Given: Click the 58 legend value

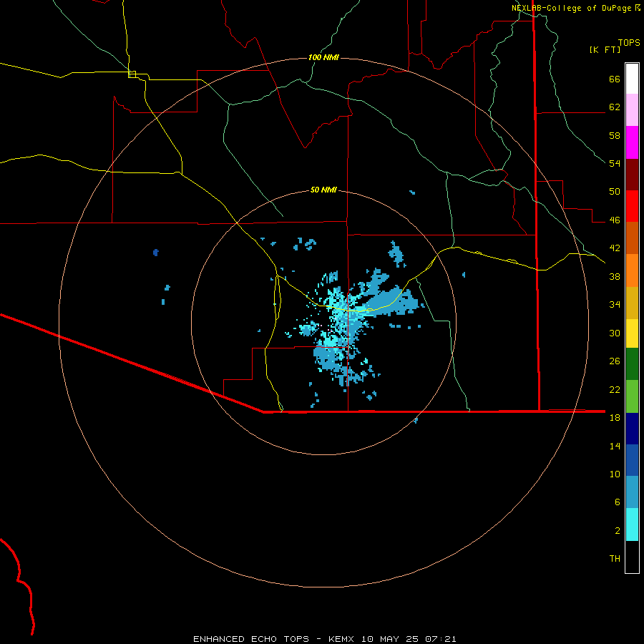Looking at the screenshot, I should (615, 135).
